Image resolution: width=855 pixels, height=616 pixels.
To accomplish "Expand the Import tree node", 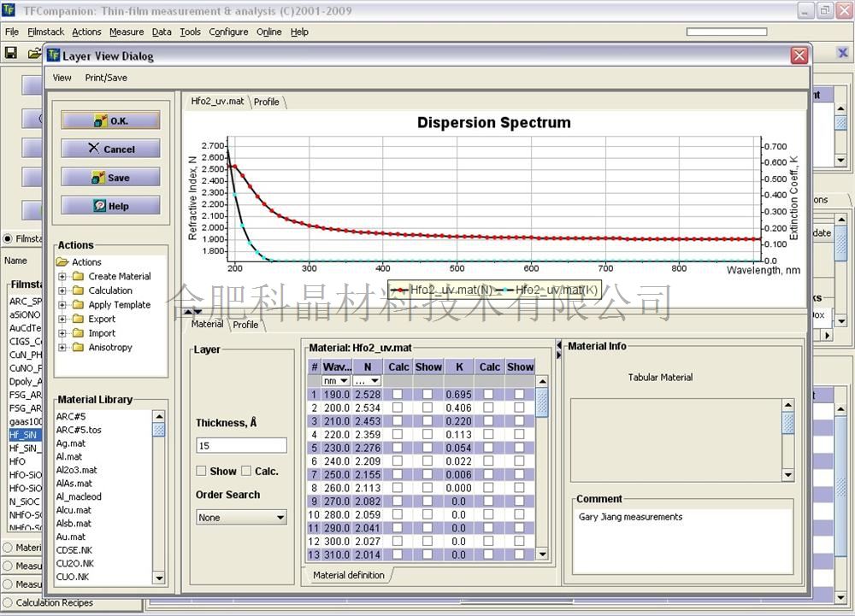I will click(x=62, y=333).
